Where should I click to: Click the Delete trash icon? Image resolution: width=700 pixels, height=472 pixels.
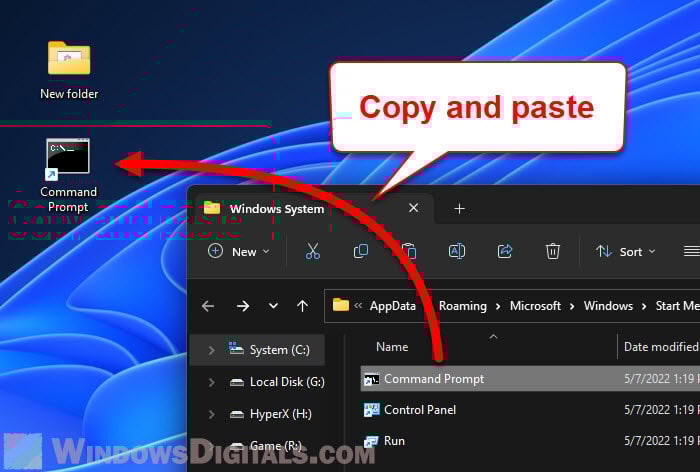click(x=553, y=251)
